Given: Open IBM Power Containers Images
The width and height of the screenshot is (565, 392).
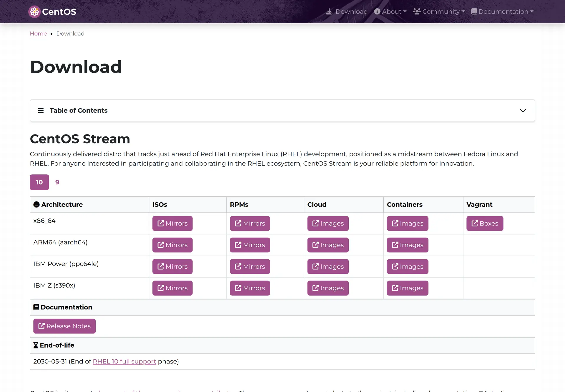Looking at the screenshot, I should [x=408, y=266].
